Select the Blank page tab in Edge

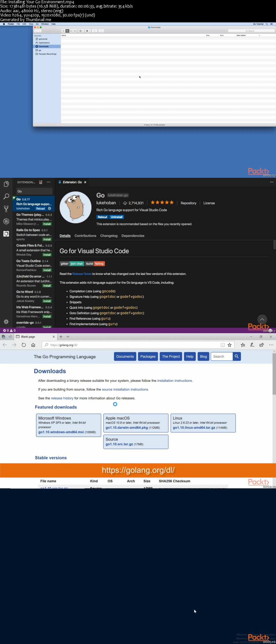coord(35,337)
